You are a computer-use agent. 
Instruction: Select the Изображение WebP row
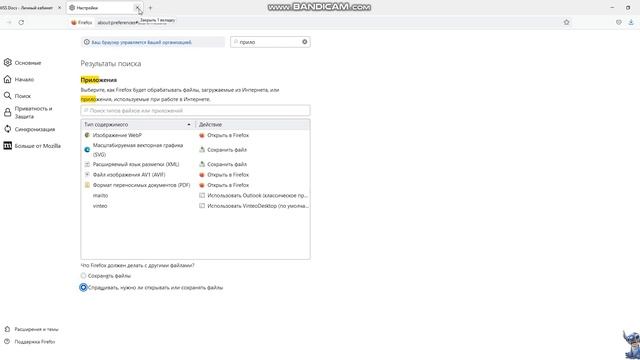point(195,135)
